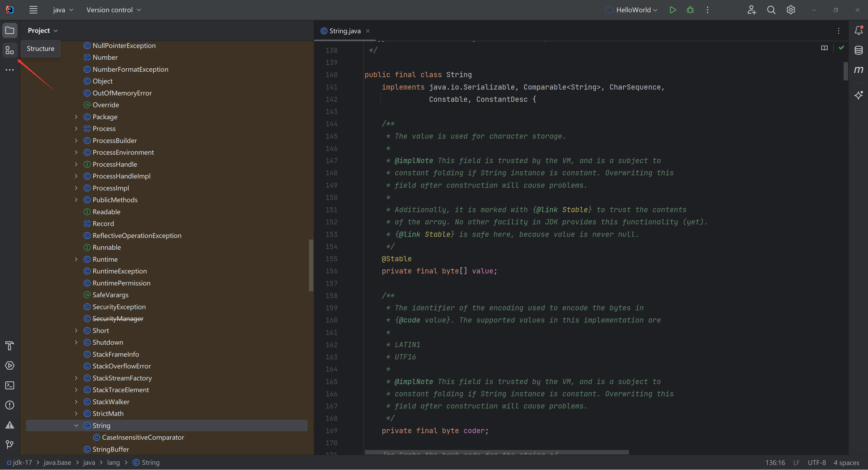Show more tool windows ellipsis
Image resolution: width=868 pixels, height=470 pixels.
pos(10,70)
